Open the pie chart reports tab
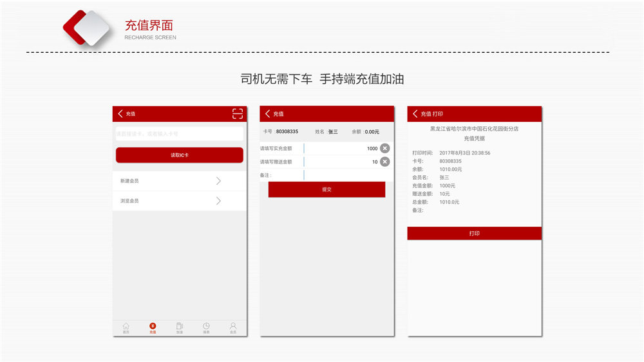This screenshot has width=644, height=362. pyautogui.click(x=206, y=328)
